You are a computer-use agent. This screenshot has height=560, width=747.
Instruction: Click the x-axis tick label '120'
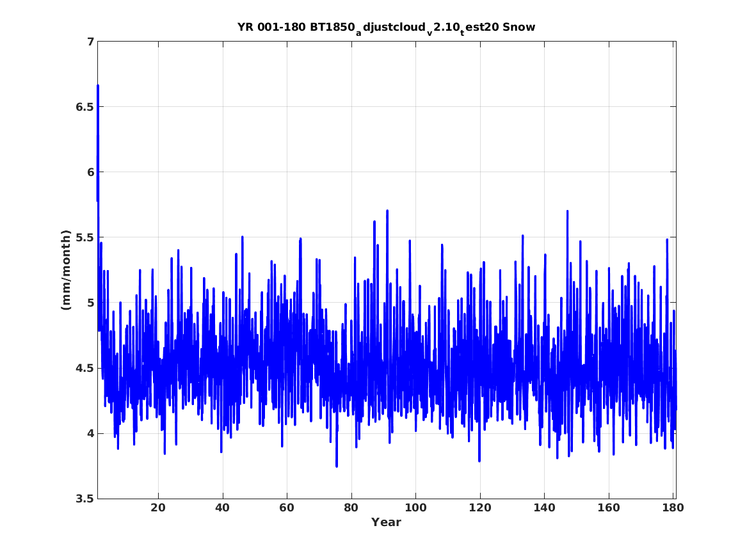(480, 508)
